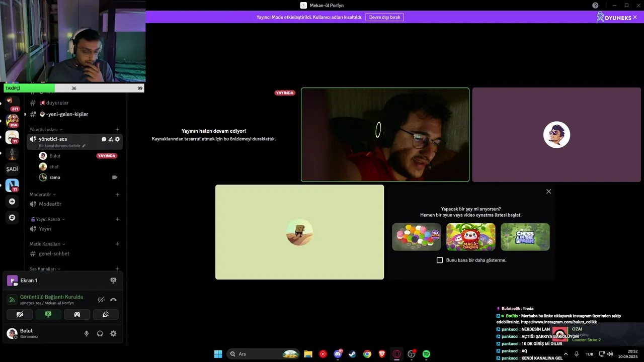Create channel in Yayın Kanalı category
Image resolution: width=644 pixels, height=362 pixels.
(x=117, y=219)
